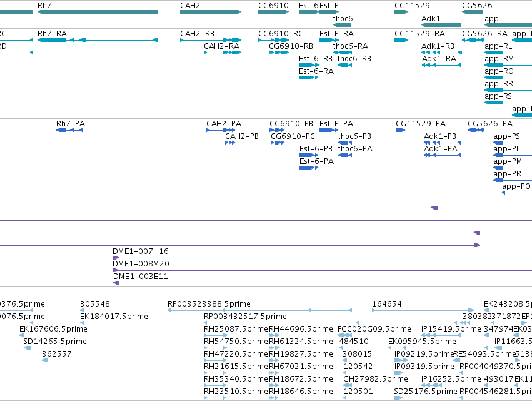Click the CG5626-PA protein label

tap(490, 124)
